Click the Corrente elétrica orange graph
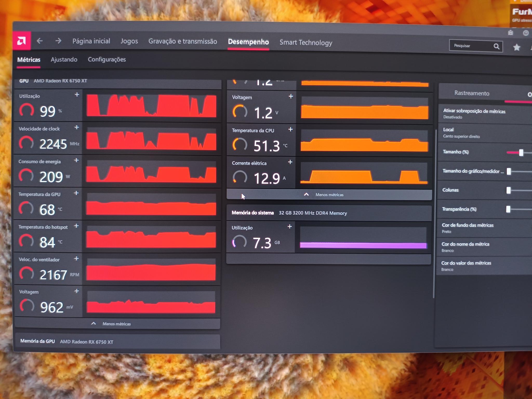This screenshot has width=532, height=399. click(364, 173)
